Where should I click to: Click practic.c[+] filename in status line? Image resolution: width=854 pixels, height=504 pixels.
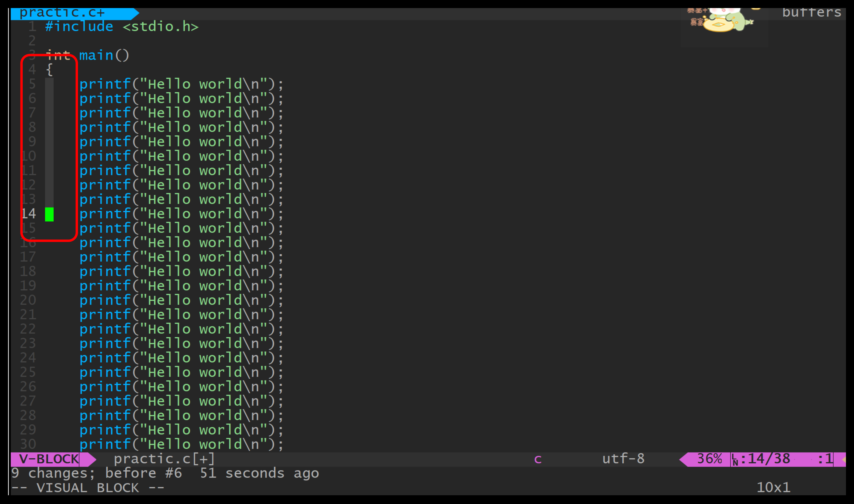pos(164,459)
